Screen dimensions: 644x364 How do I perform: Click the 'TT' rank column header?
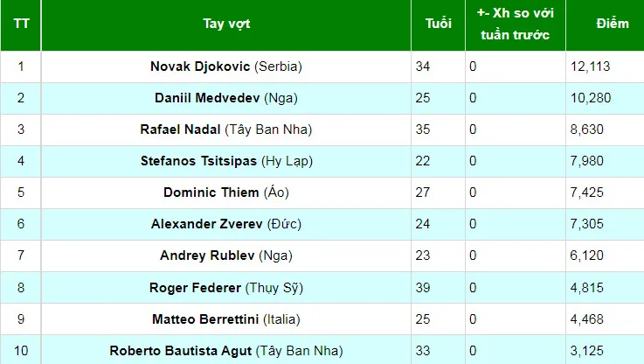[21, 24]
